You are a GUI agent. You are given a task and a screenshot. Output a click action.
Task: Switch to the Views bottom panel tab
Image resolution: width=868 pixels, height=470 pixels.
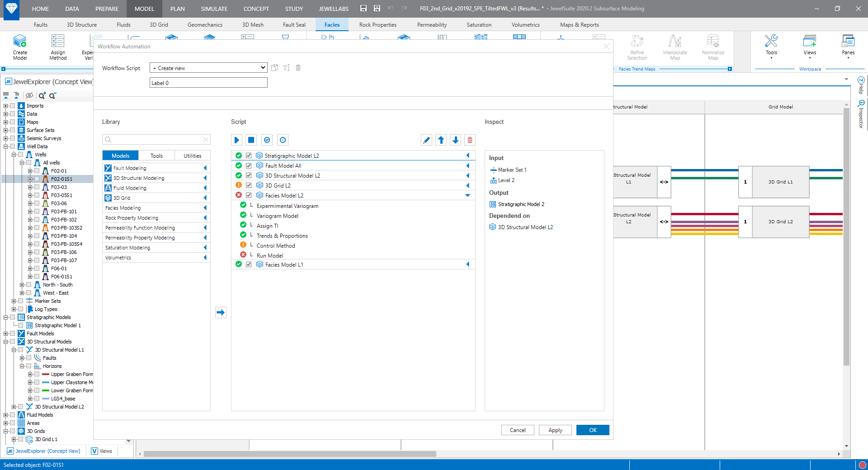[102, 451]
